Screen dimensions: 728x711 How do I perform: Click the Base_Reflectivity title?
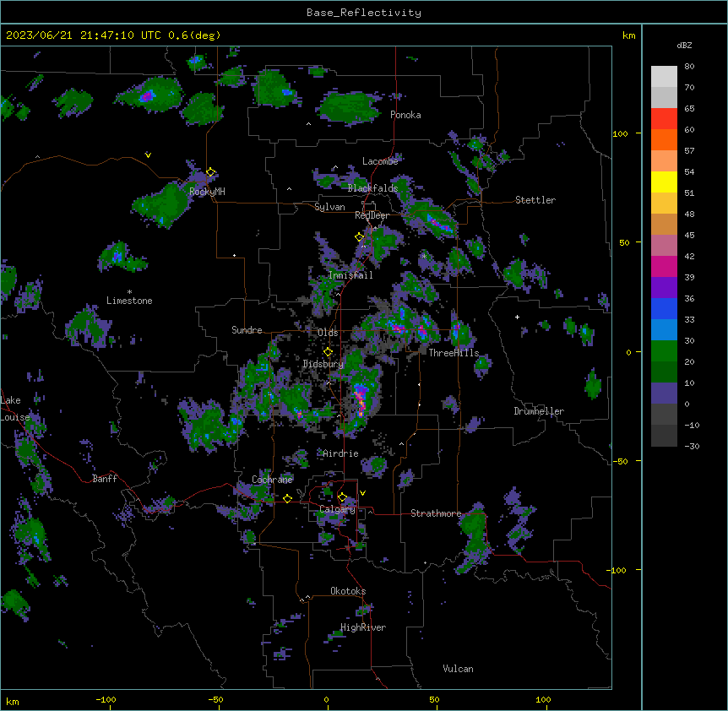364,13
